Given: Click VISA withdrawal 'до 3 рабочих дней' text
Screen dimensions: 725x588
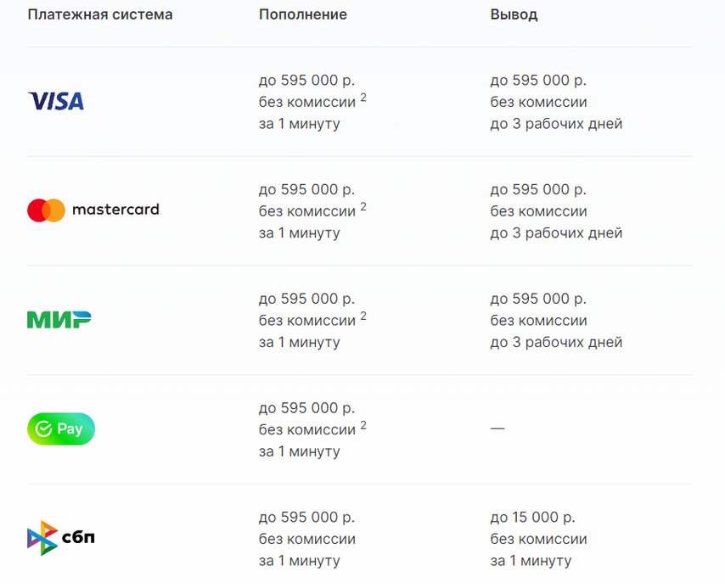Looking at the screenshot, I should point(556,124).
